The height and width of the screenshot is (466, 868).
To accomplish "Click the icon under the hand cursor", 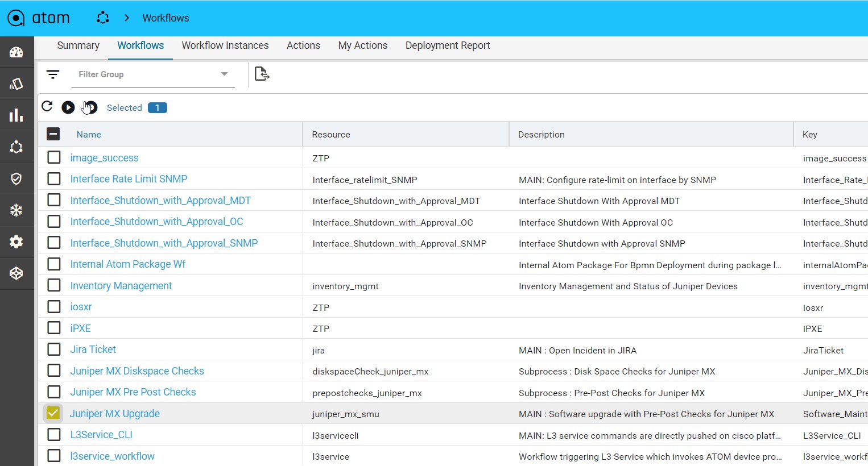I will [90, 107].
